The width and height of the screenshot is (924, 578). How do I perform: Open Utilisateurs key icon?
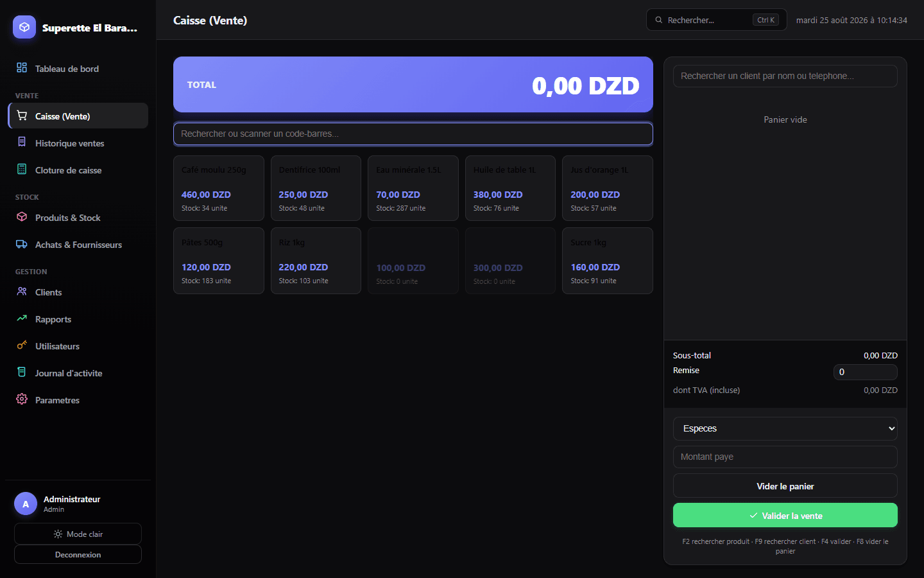22,345
